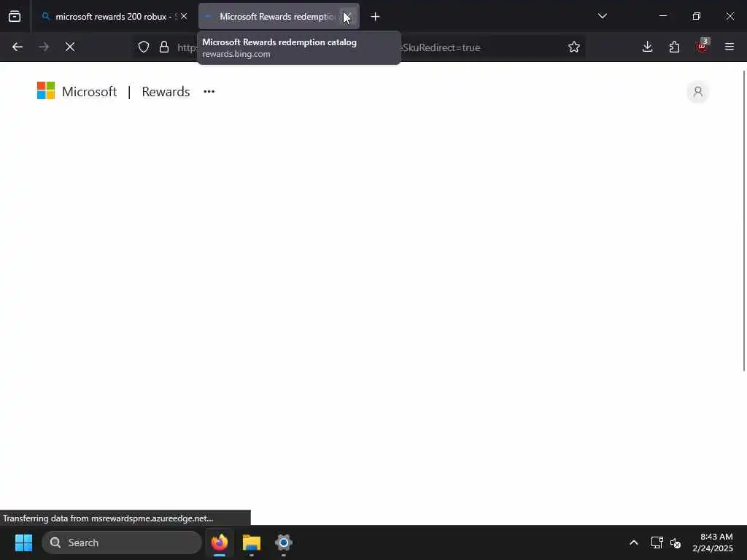Click the taskbar Search box
The image size is (747, 560).
coord(122,542)
